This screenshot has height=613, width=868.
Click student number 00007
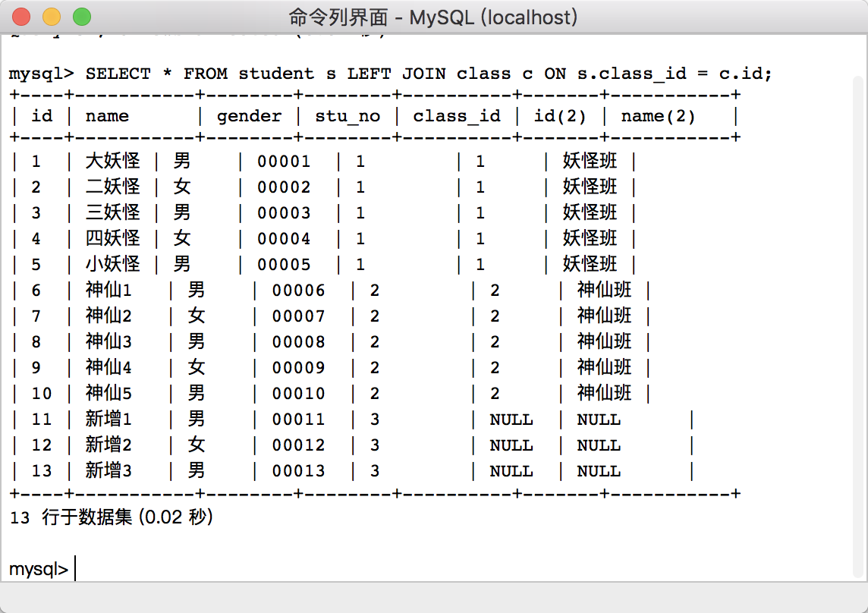pos(298,316)
